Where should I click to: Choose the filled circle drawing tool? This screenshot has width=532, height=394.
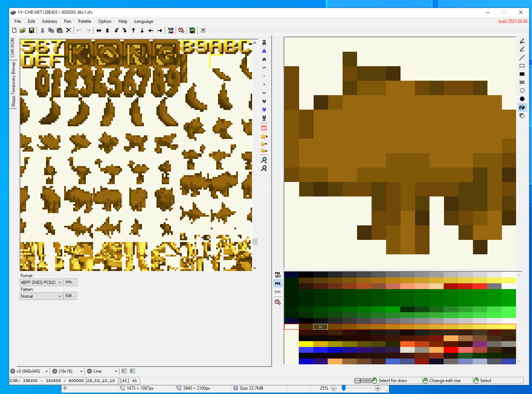(x=522, y=99)
